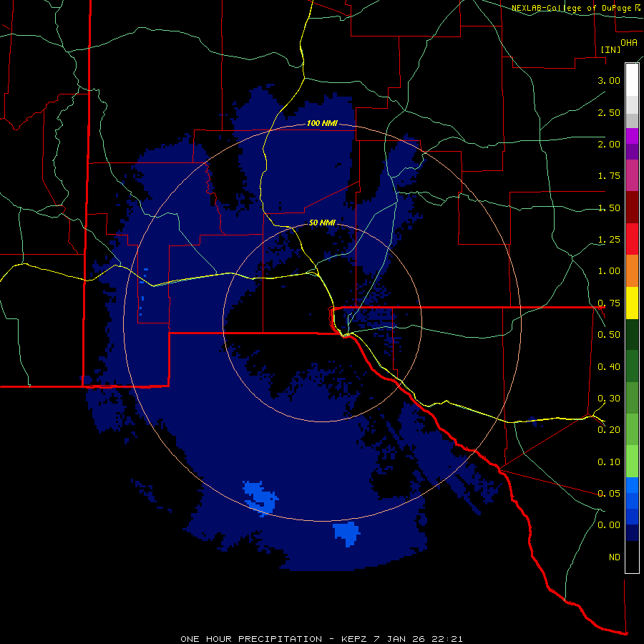Click the ONE HOUR PRECIPITATION KEPZ caption
This screenshot has width=644, height=644.
pyautogui.click(x=321, y=639)
